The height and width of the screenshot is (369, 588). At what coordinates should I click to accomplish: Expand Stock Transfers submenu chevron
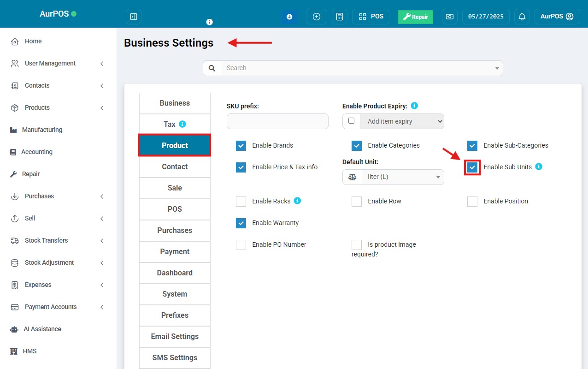click(102, 241)
